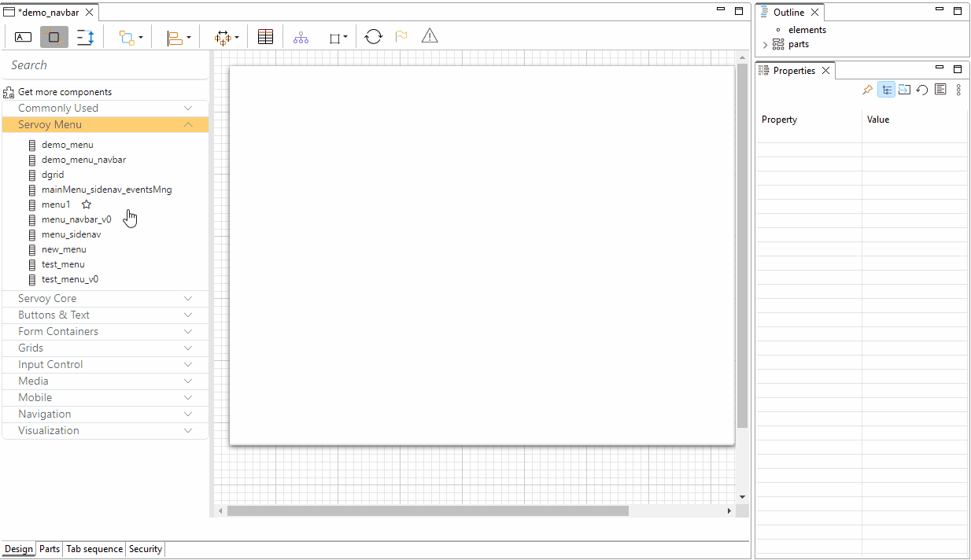
Task: Click the restore default value icon
Action: click(922, 90)
